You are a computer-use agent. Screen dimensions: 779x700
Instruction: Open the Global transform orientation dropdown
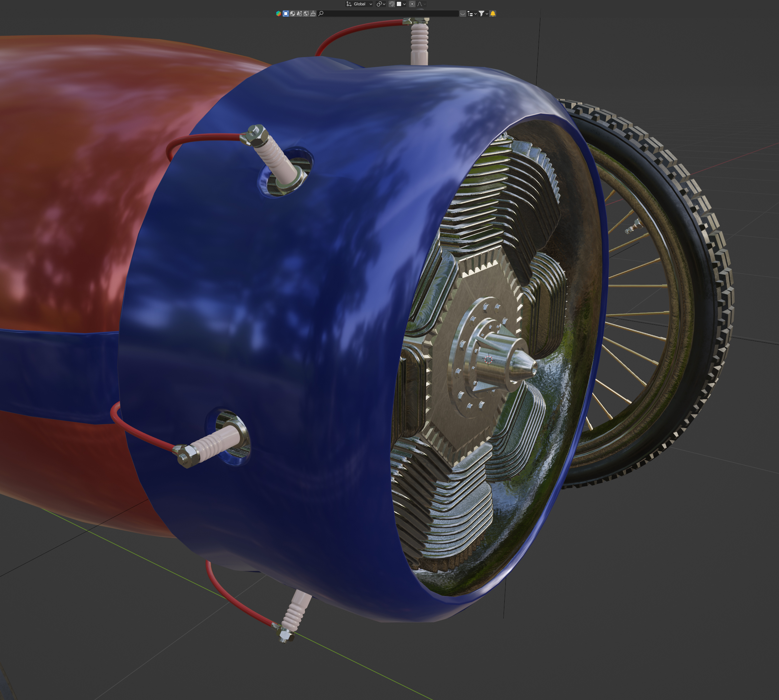359,4
